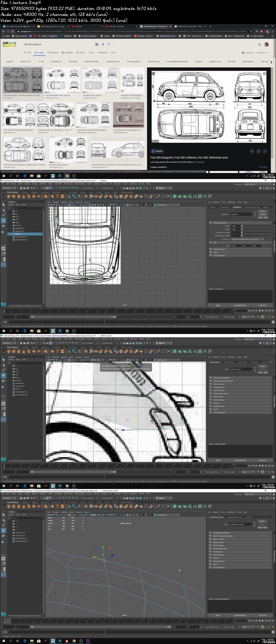
Task: Click the Hide button in polyPlane1 Attribute Editor
Action: click(265, 218)
